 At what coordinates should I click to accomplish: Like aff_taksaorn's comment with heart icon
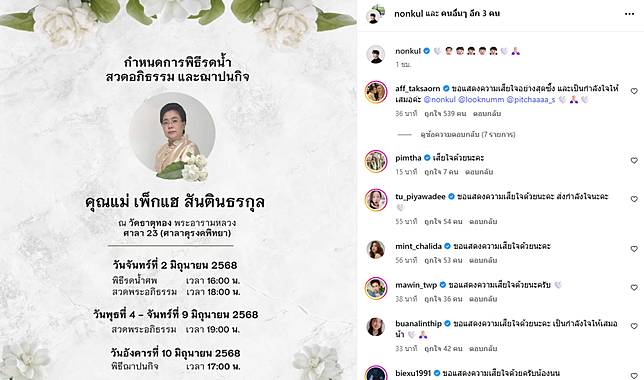[x=634, y=91]
